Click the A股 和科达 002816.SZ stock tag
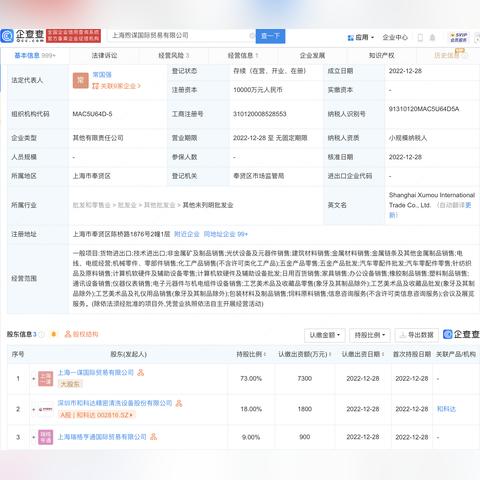This screenshot has width=480, height=480. pyautogui.click(x=96, y=415)
